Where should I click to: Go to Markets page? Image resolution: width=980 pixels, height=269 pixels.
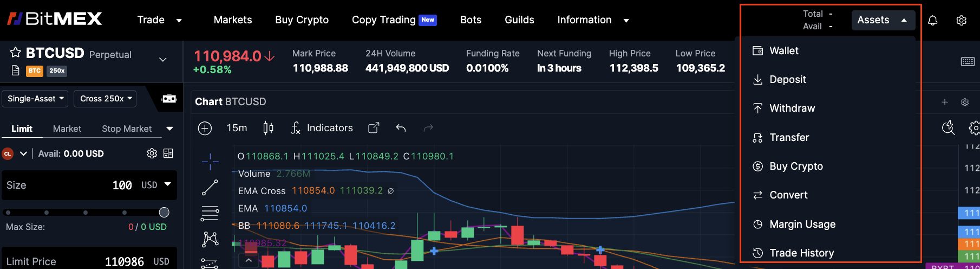point(233,20)
